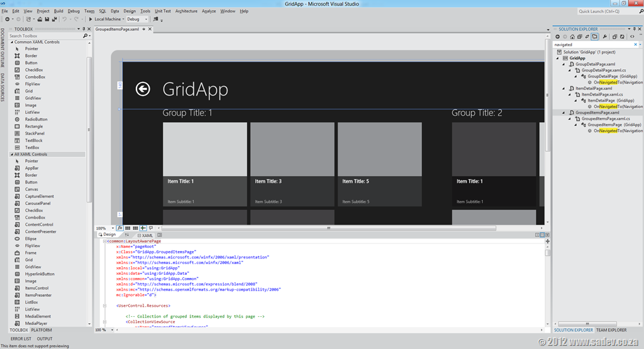Viewport: 644px width, 349px height.
Task: Click the Save All toolbar icon
Action: click(x=54, y=19)
